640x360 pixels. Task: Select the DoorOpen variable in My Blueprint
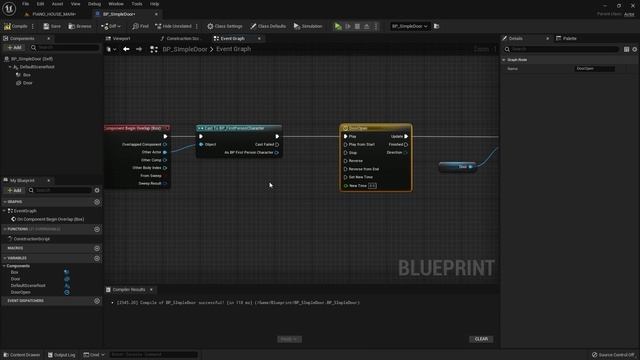tap(20, 292)
